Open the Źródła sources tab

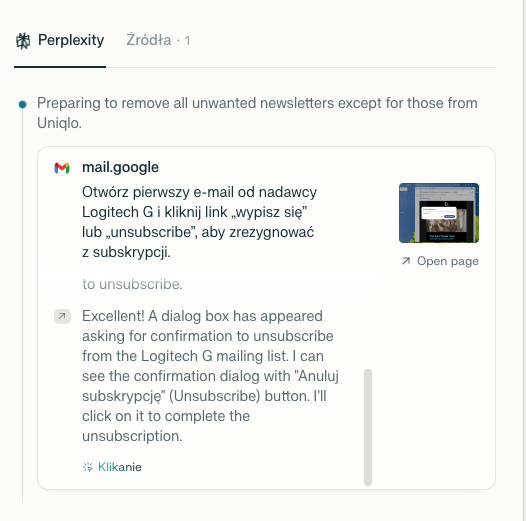tap(149, 40)
